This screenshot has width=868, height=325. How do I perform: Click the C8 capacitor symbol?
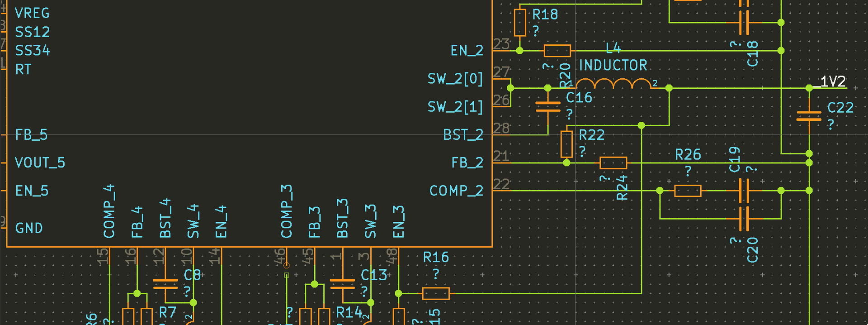pos(165,284)
